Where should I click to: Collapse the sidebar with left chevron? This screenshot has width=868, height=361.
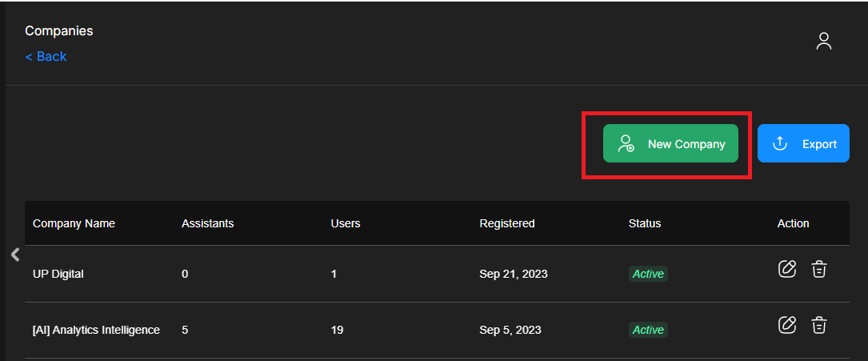click(x=14, y=255)
